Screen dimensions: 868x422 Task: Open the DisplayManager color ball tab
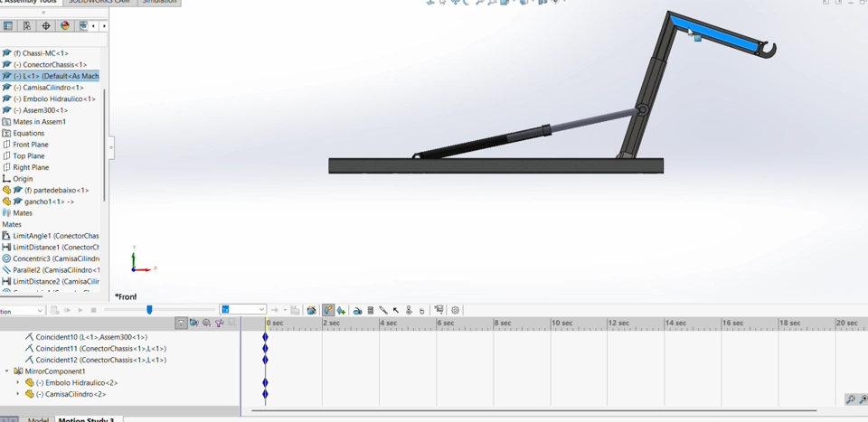65,25
